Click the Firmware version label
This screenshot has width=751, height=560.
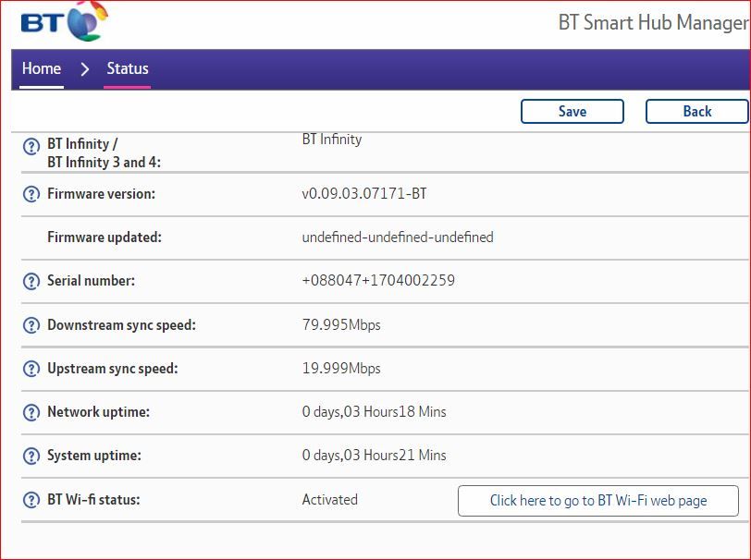click(101, 194)
